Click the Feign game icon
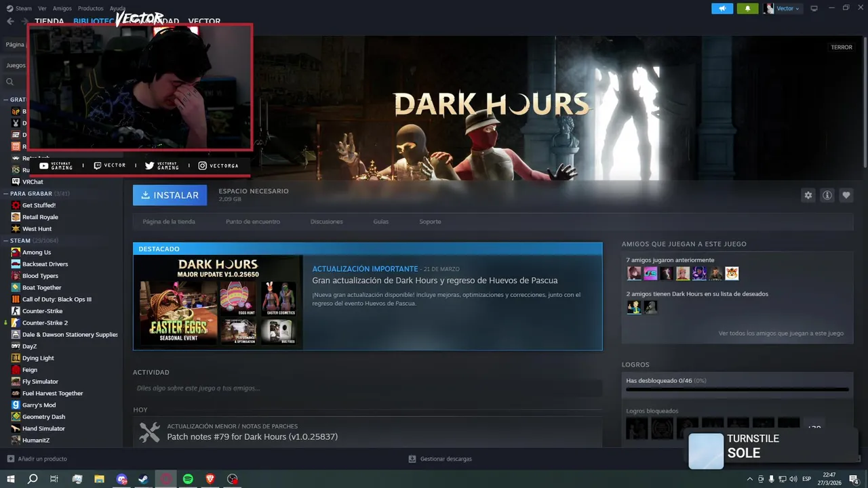 pos(16,370)
